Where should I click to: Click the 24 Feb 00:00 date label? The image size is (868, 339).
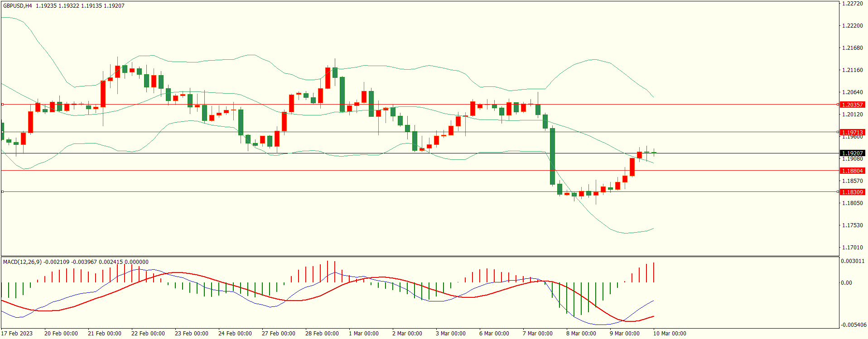(x=235, y=334)
